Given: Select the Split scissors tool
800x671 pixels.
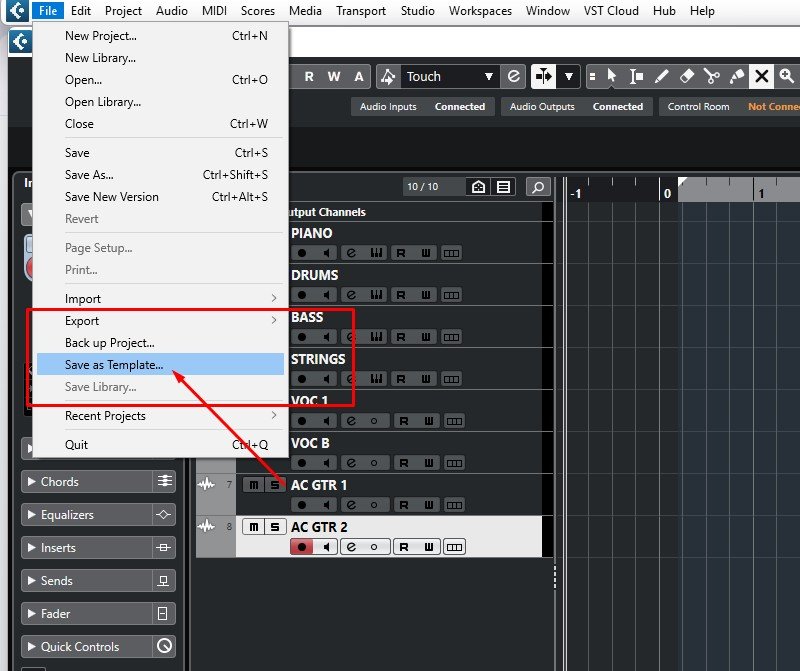Looking at the screenshot, I should [x=711, y=77].
